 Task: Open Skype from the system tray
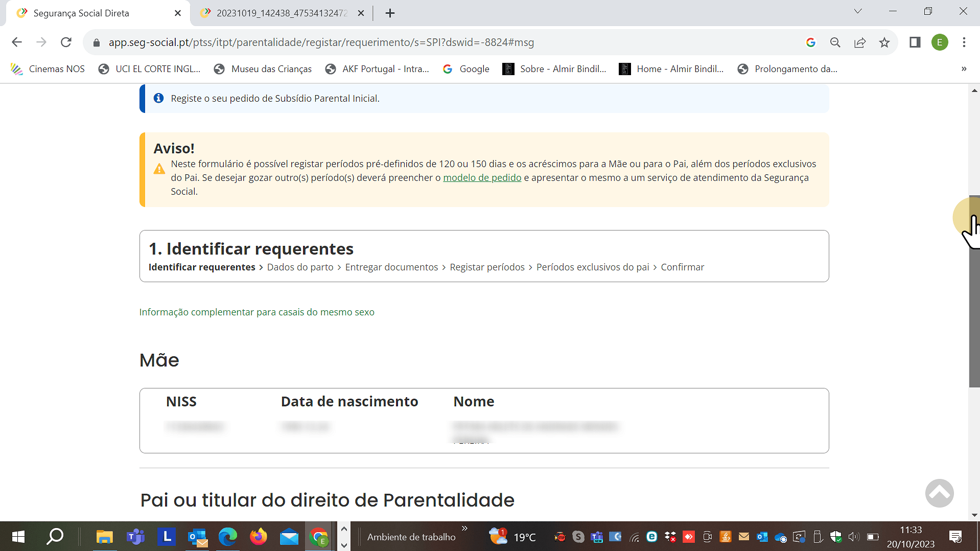pos(578,537)
